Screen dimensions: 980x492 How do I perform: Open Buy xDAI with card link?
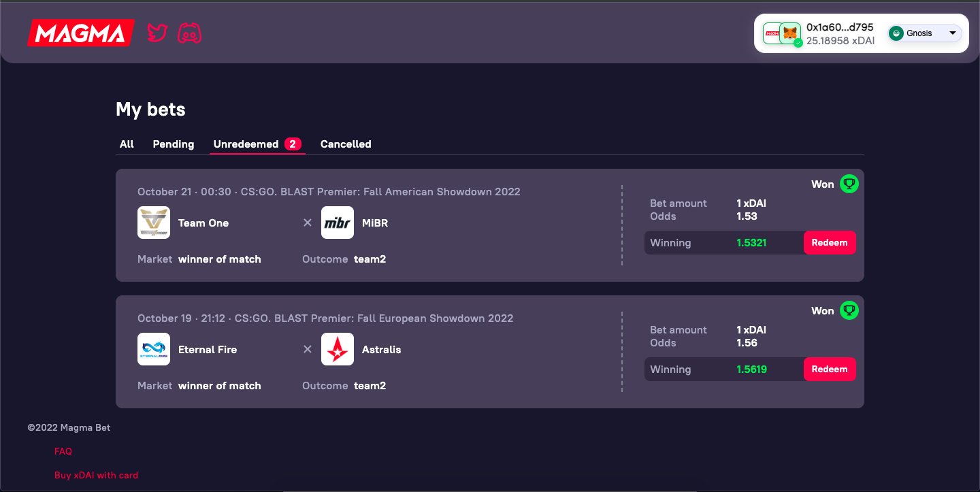tap(96, 475)
